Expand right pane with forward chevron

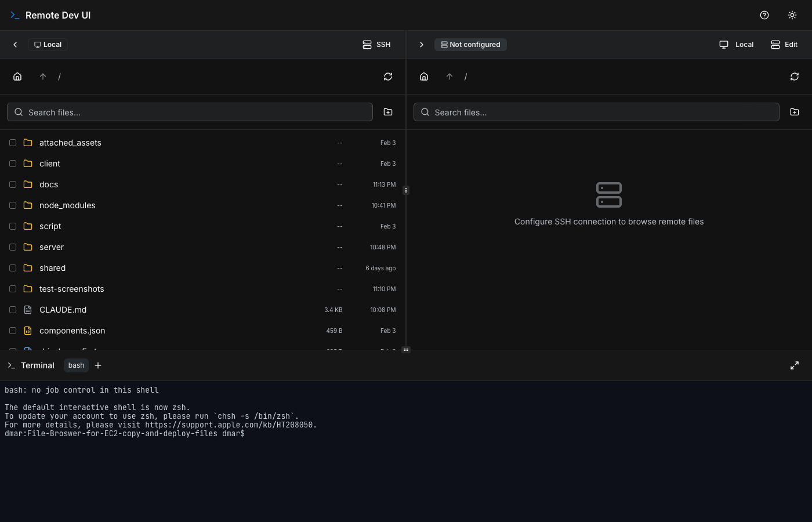[x=422, y=45]
